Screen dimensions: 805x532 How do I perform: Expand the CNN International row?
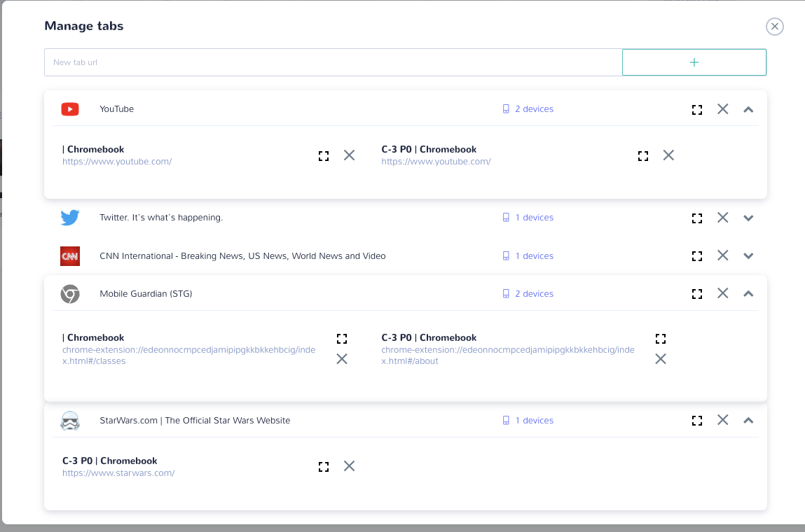[x=748, y=256]
